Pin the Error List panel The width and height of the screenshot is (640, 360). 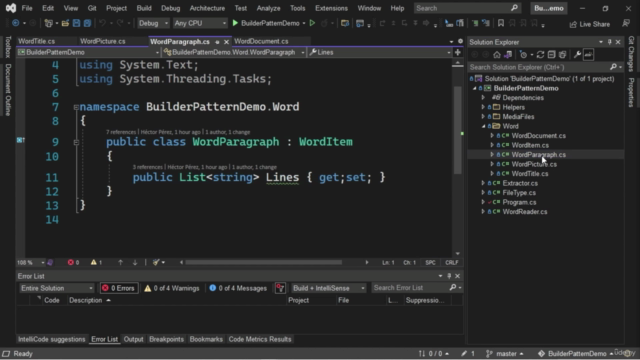pos(449,276)
